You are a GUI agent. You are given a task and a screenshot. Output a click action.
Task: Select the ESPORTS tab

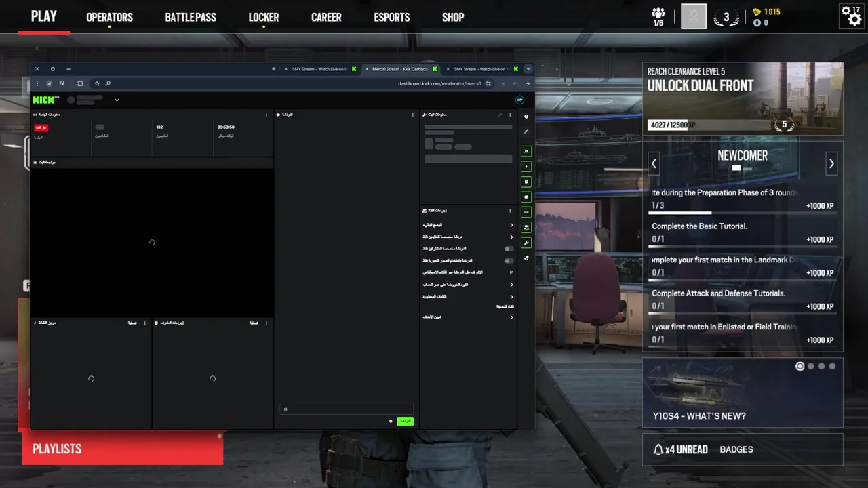392,18
